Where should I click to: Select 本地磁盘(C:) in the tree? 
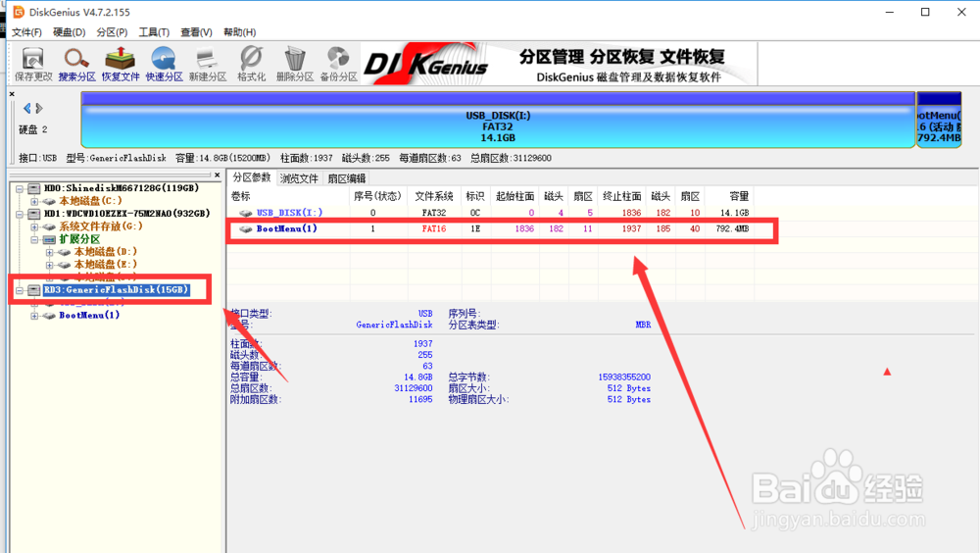pos(90,201)
